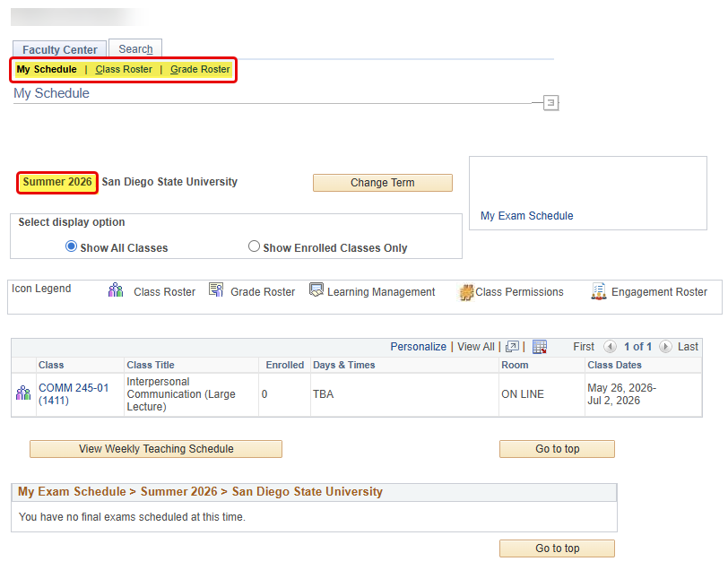Viewport: 728px width, 570px height.
Task: Open the My Exam Schedule link
Action: 526,216
